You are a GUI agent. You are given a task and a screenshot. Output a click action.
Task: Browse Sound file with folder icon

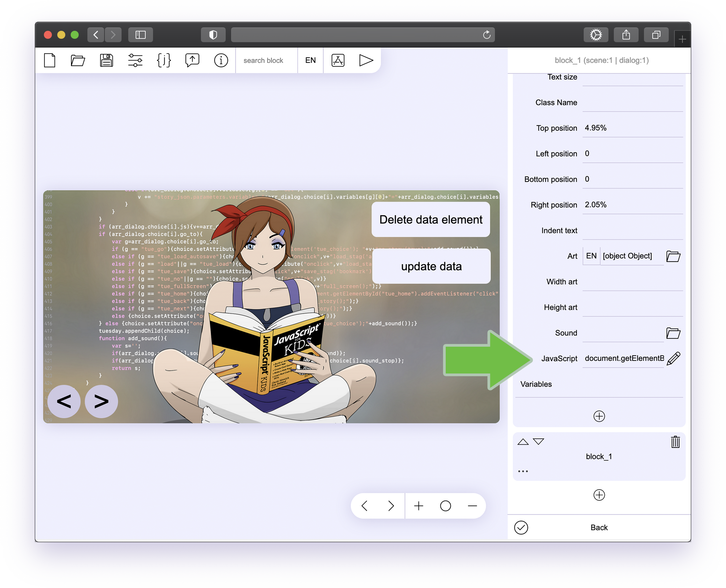click(673, 333)
